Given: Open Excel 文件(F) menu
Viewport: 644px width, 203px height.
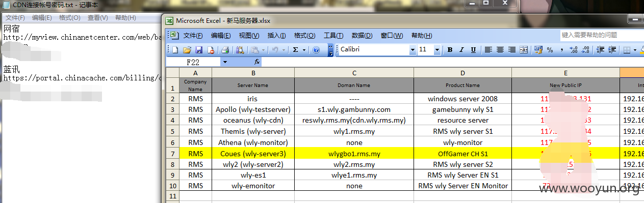Looking at the screenshot, I should [193, 36].
